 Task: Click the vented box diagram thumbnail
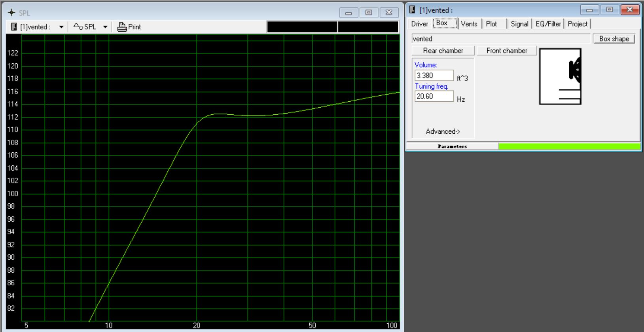coord(560,76)
